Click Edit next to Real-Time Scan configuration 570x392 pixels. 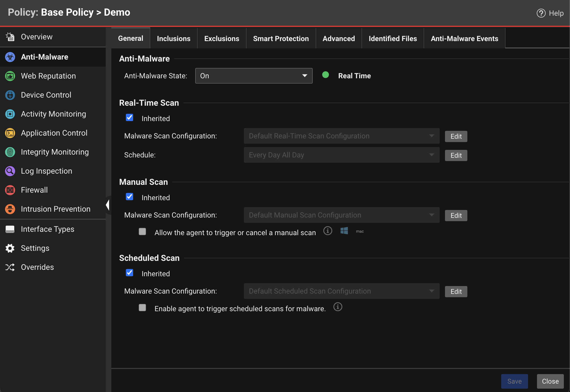click(x=456, y=136)
